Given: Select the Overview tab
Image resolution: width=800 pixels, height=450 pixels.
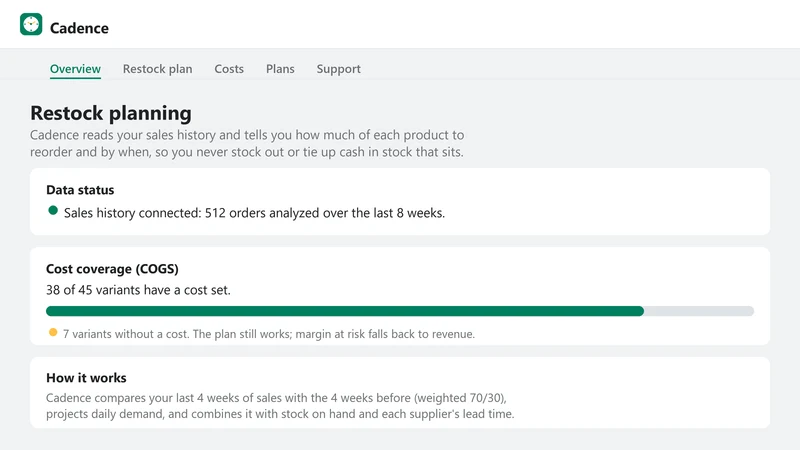Looking at the screenshot, I should 76,69.
